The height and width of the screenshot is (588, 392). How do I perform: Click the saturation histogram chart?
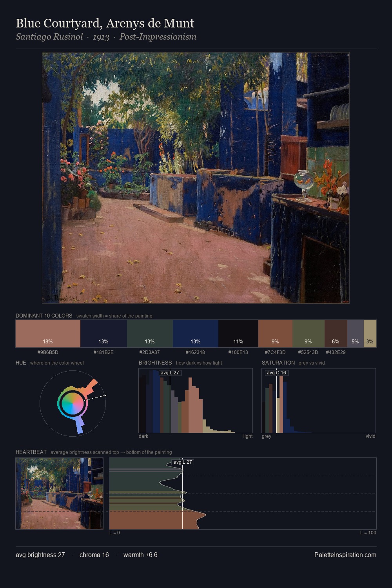(319, 401)
